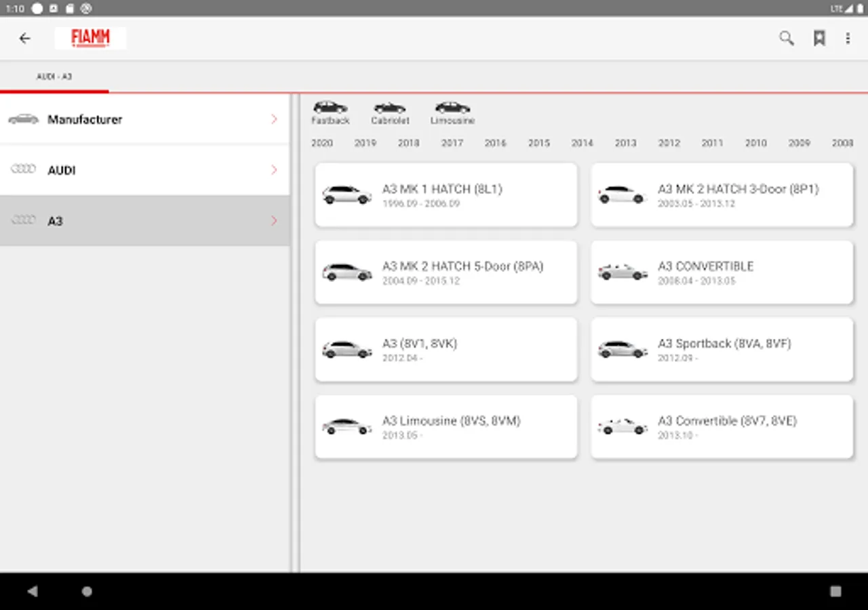Tap the Android home circle button

coord(87,591)
